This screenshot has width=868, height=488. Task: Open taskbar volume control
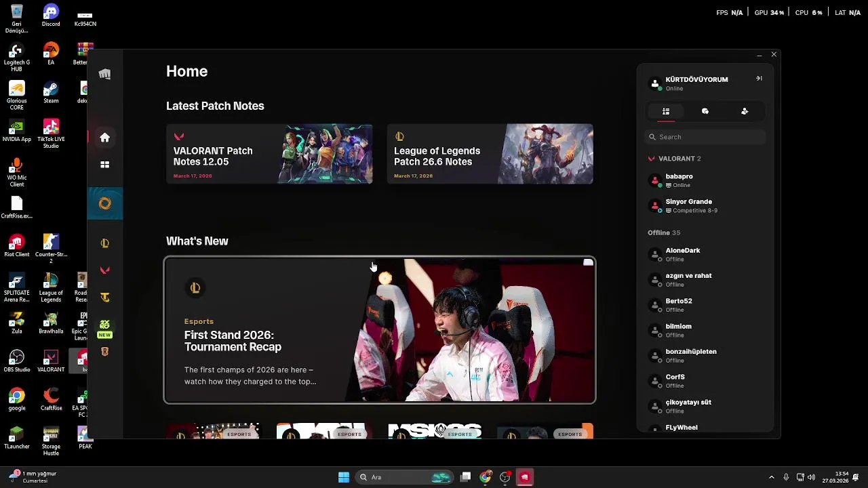pyautogui.click(x=812, y=477)
